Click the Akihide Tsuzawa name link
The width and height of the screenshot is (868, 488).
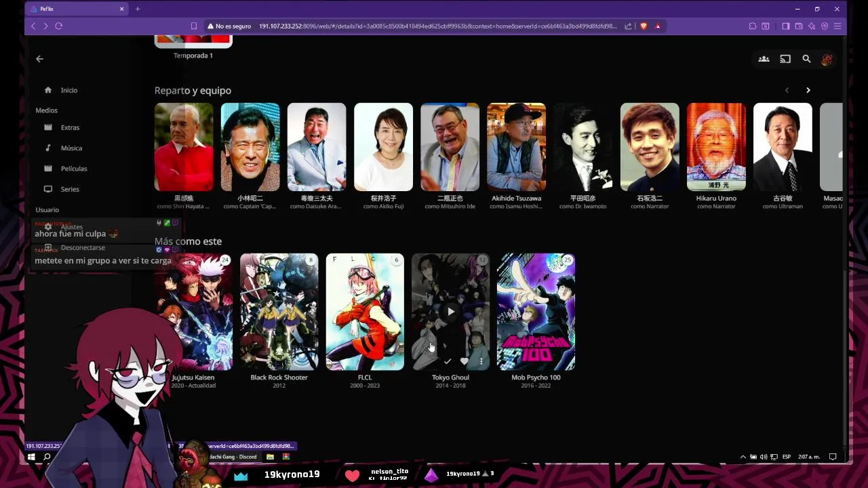516,199
